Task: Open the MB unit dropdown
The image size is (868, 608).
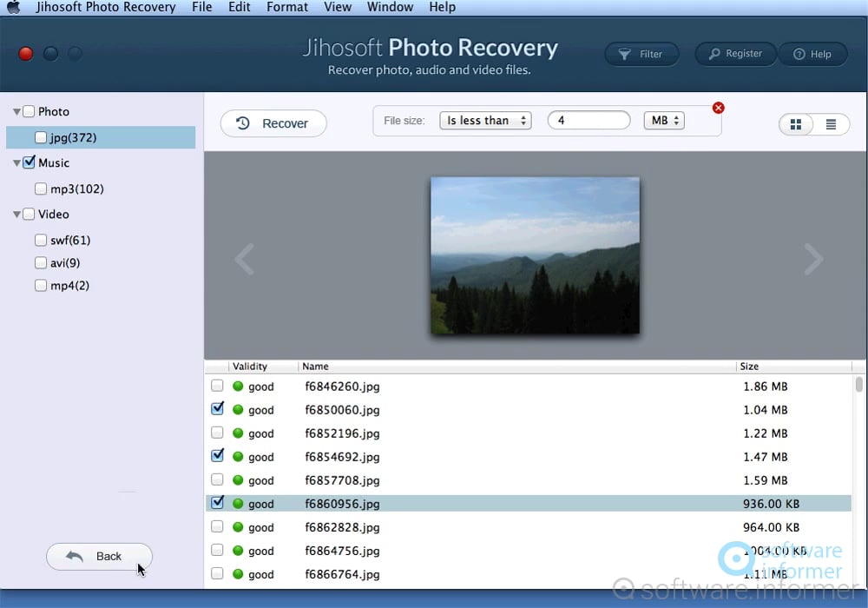Action: pyautogui.click(x=664, y=120)
